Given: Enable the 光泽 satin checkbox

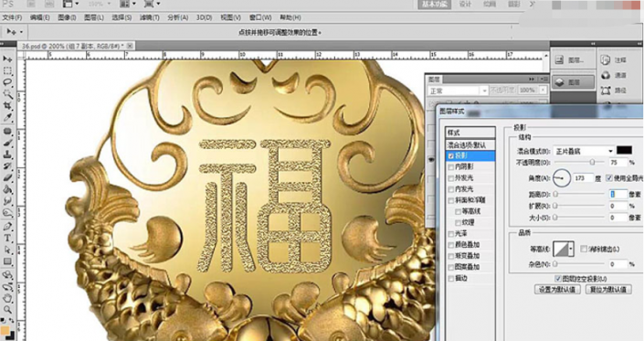Looking at the screenshot, I should pos(451,234).
